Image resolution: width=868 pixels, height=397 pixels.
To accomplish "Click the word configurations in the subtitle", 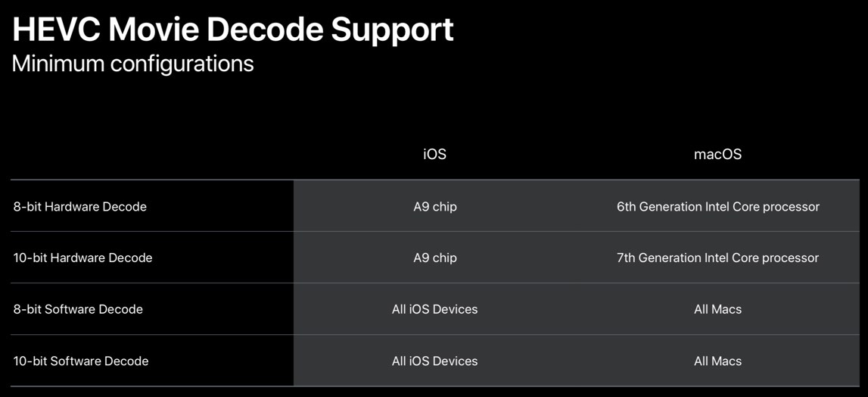I will tap(182, 65).
